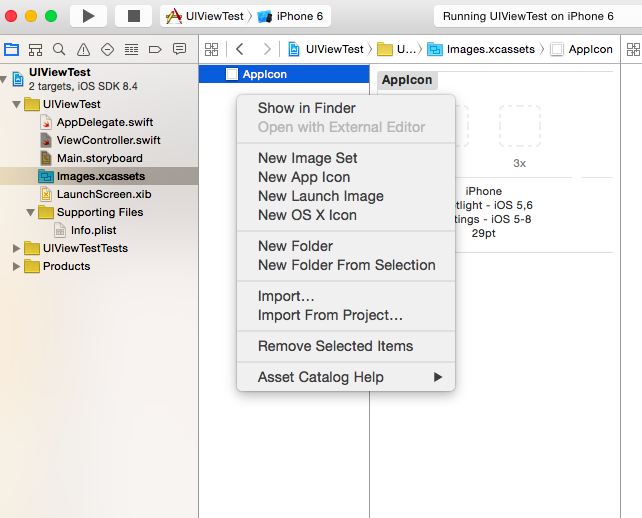
Task: Expand the UIViewTestTests group
Action: [16, 249]
